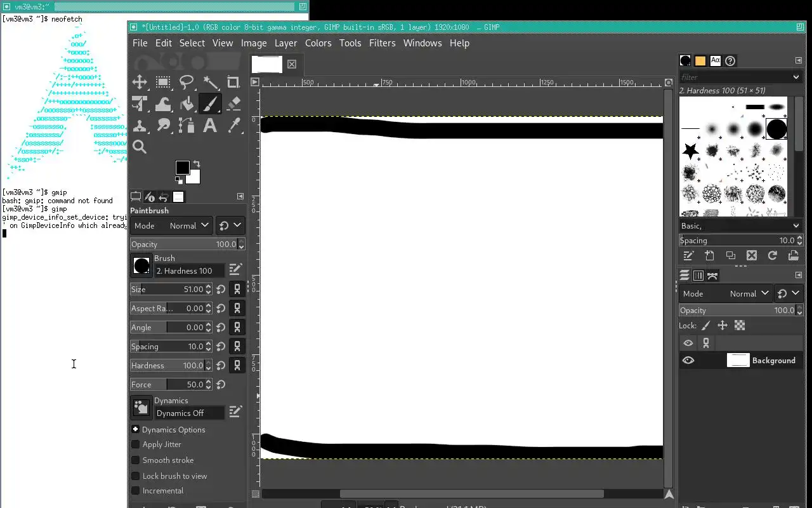Select the Move tool
This screenshot has width=812, height=508.
[x=140, y=82]
